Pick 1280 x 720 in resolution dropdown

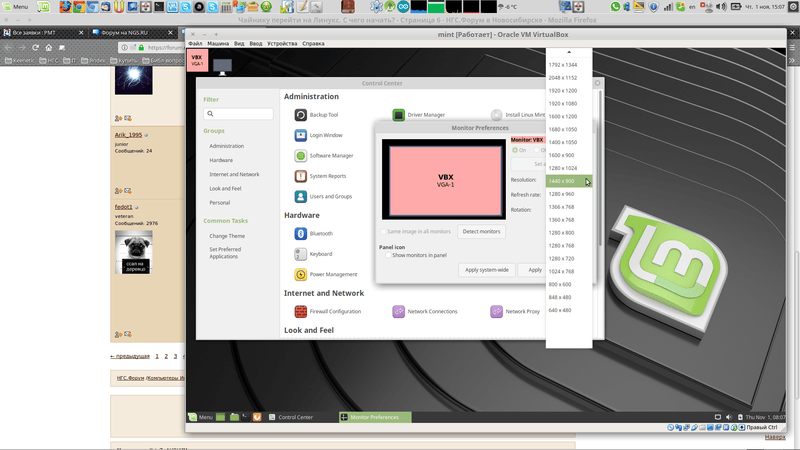click(x=561, y=259)
